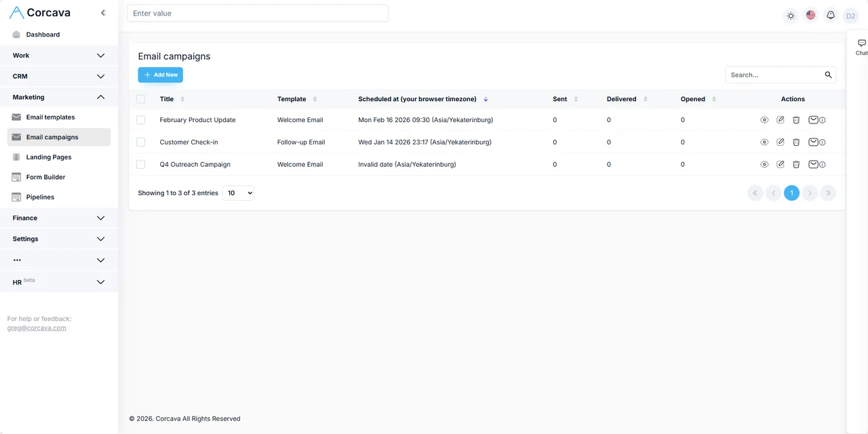Image resolution: width=868 pixels, height=434 pixels.
Task: View the February Product Update campaign (eye icon)
Action: (764, 120)
